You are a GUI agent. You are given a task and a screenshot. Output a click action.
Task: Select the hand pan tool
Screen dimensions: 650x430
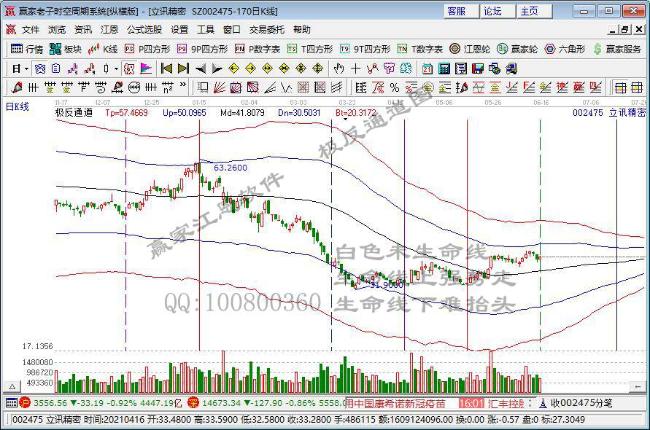click(339, 68)
